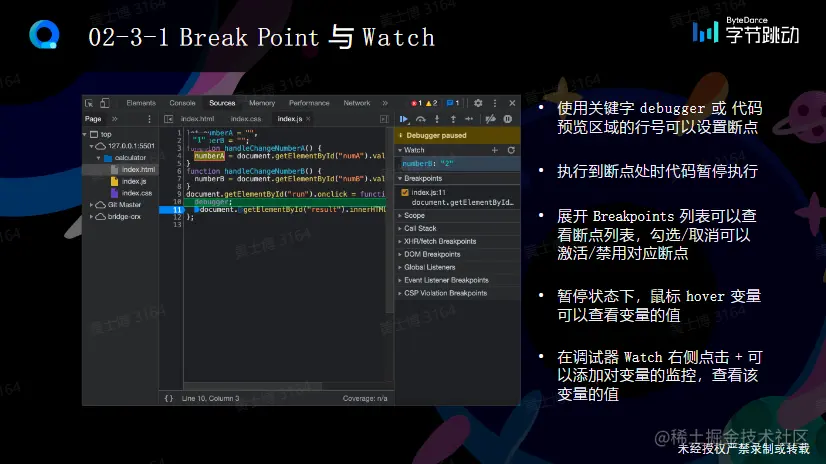826x464 pixels.
Task: Collapse the 127.0.0.1:5501 tree node
Action: [91, 146]
